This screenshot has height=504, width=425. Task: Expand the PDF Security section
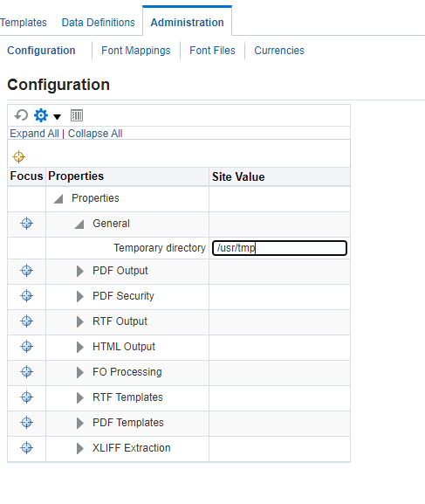(x=80, y=296)
